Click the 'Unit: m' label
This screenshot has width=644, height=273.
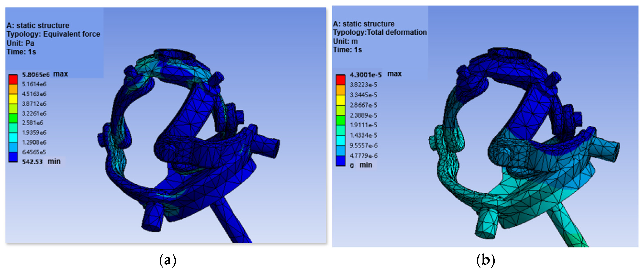[x=345, y=41]
